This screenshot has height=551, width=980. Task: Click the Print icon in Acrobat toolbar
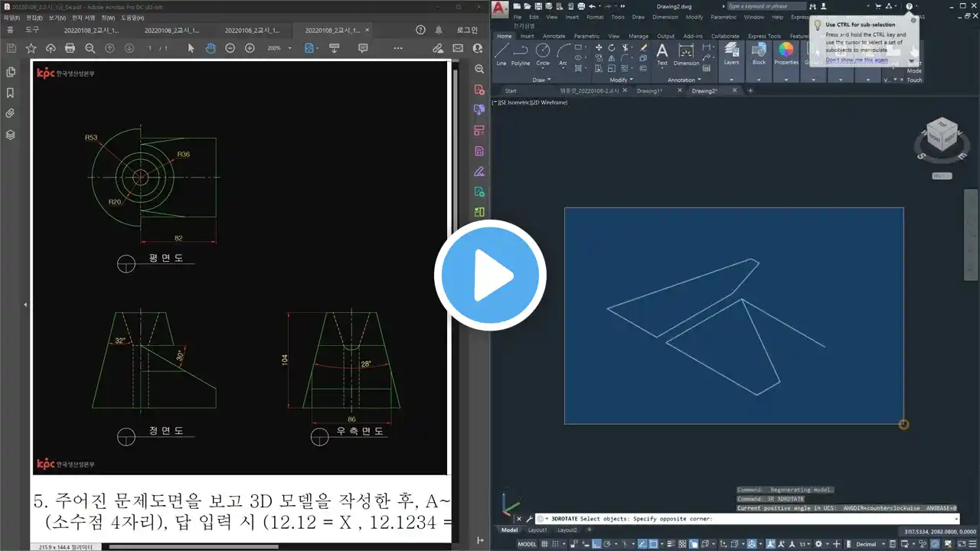pyautogui.click(x=70, y=48)
